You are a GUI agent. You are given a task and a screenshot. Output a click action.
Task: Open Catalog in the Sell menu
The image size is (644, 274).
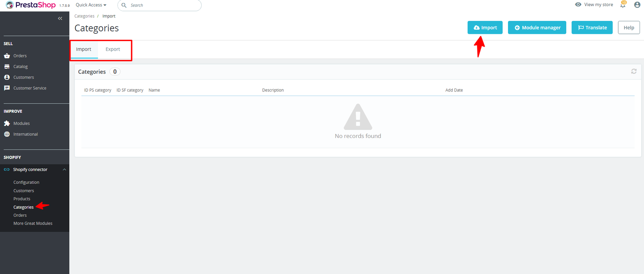(x=21, y=67)
